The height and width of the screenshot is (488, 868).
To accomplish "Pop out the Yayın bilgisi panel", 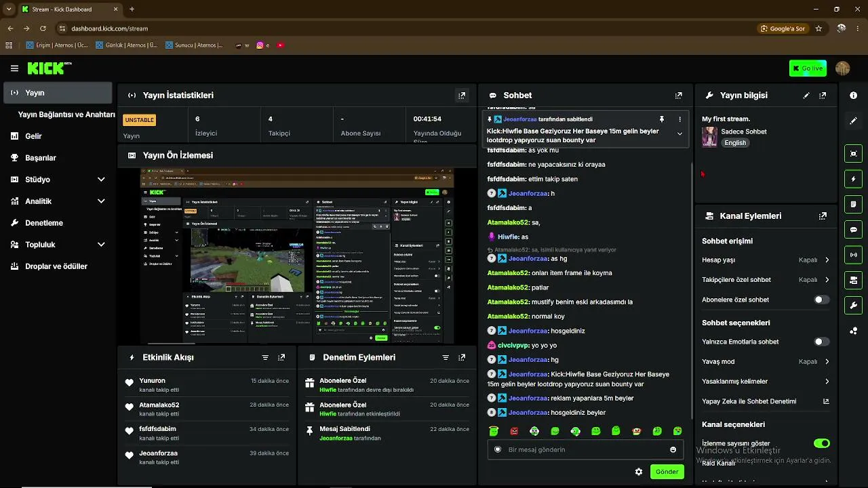I will [x=823, y=96].
